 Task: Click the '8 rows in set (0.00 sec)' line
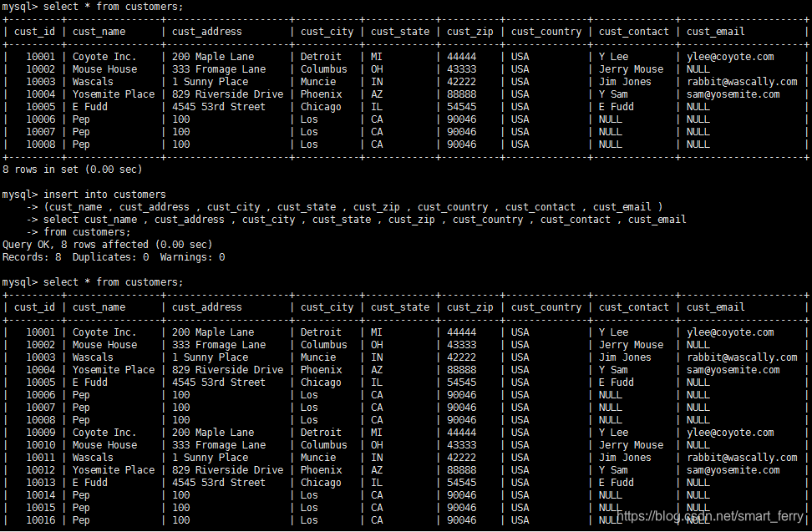[72, 170]
